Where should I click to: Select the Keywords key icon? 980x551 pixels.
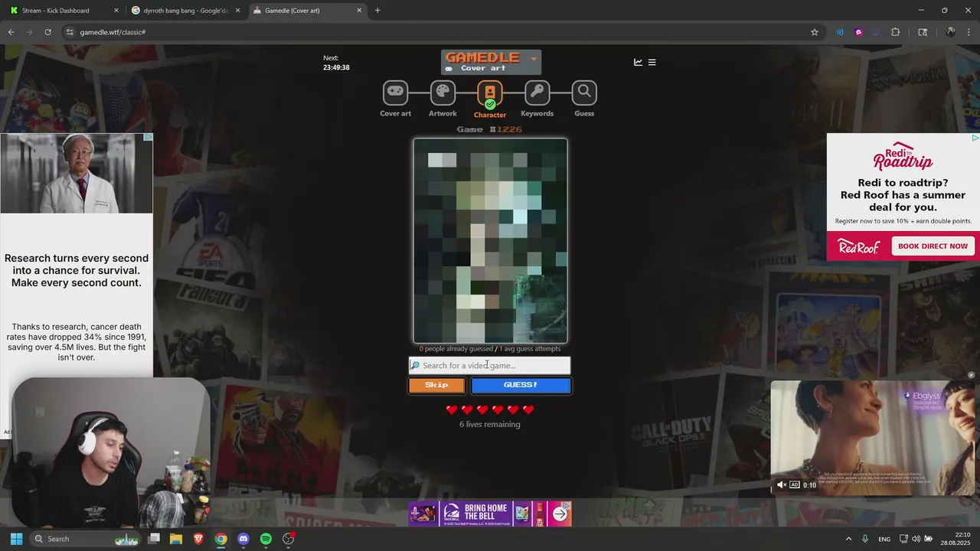pyautogui.click(x=537, y=93)
